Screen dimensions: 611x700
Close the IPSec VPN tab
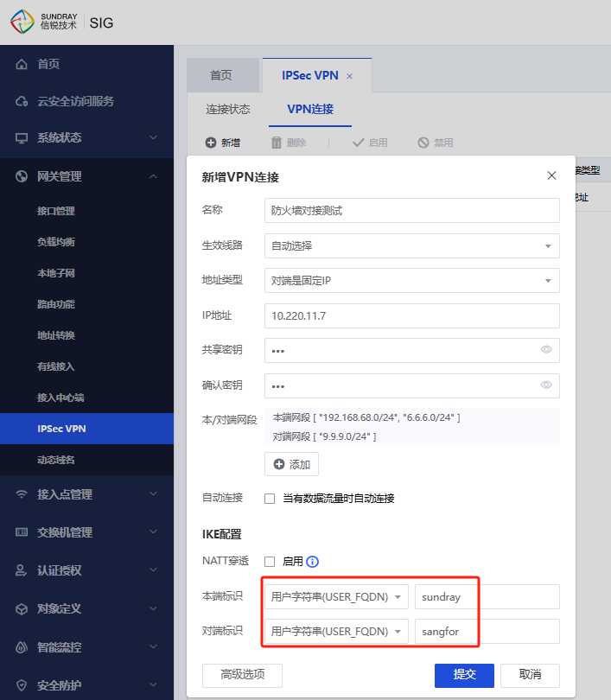349,76
